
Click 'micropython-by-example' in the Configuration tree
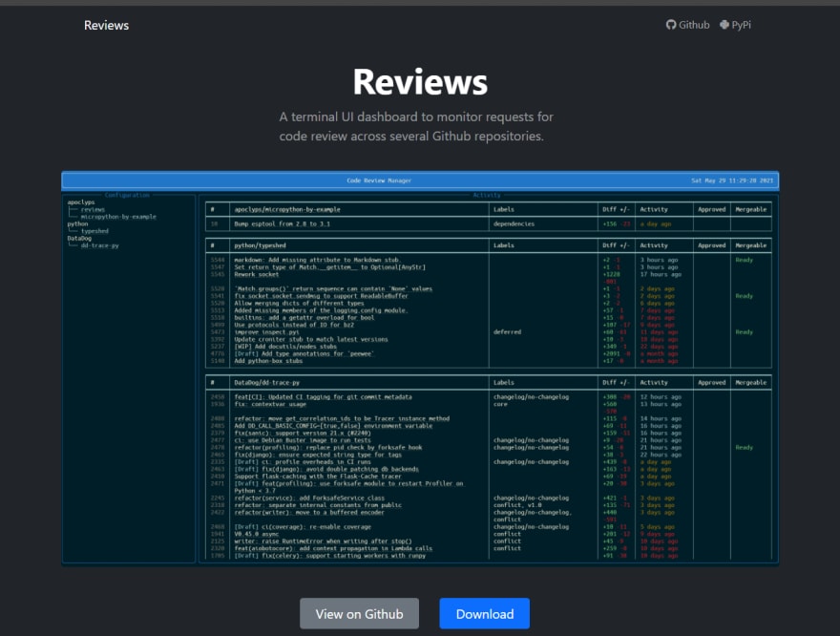[x=118, y=217]
